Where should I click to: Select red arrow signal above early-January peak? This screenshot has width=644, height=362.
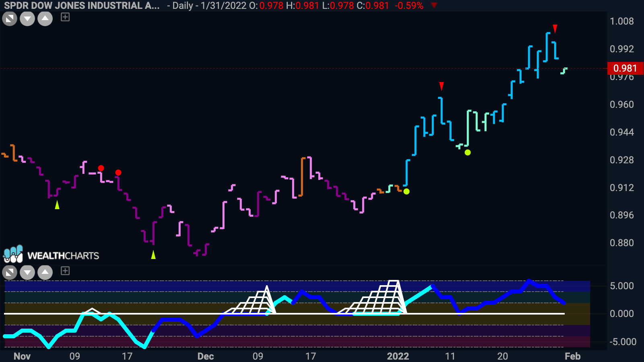click(x=442, y=86)
